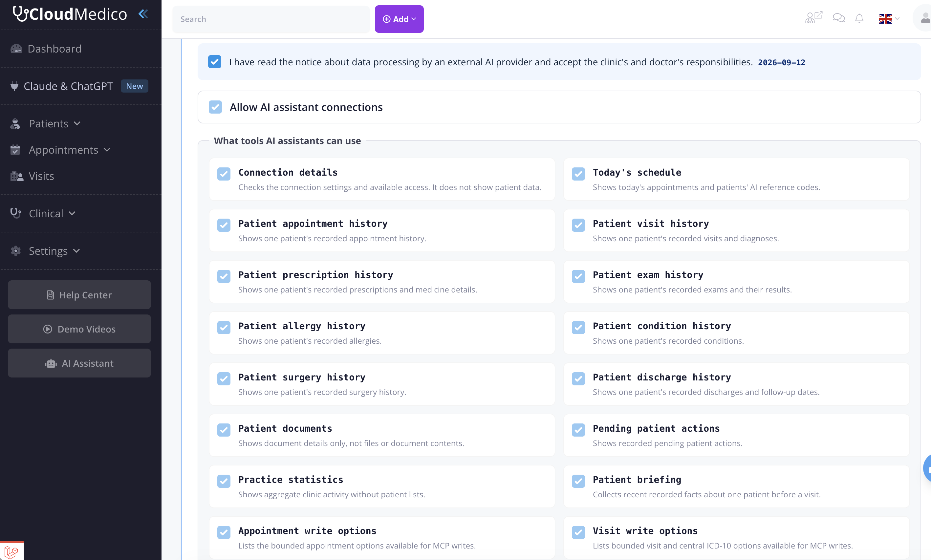Click the Settings gear icon
The image size is (931, 560).
click(15, 251)
